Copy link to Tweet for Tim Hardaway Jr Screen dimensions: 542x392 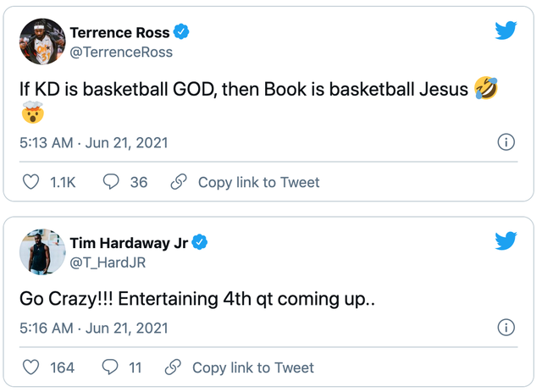click(252, 367)
